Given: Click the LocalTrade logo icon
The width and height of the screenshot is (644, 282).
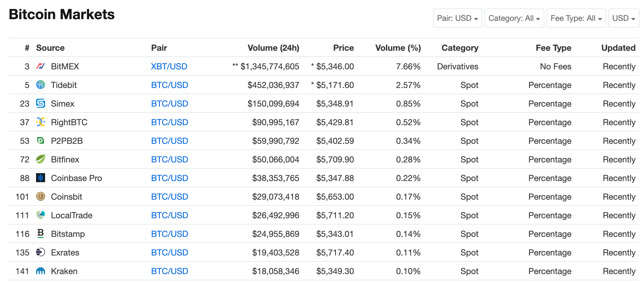Looking at the screenshot, I should click(x=41, y=215).
